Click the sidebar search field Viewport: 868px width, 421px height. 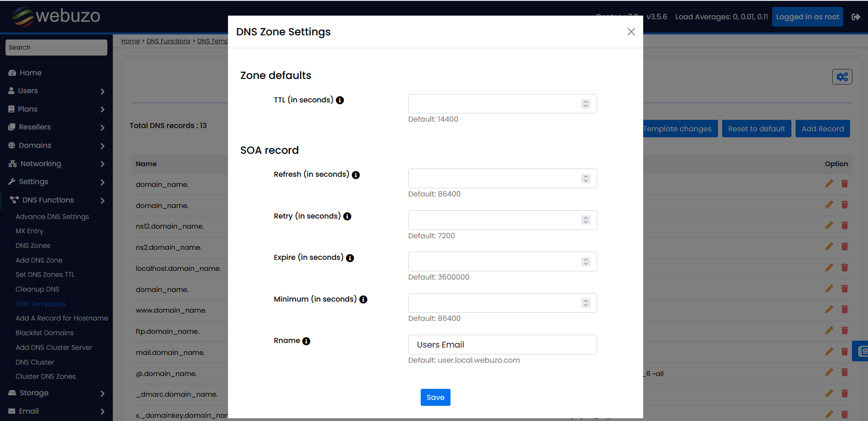56,47
